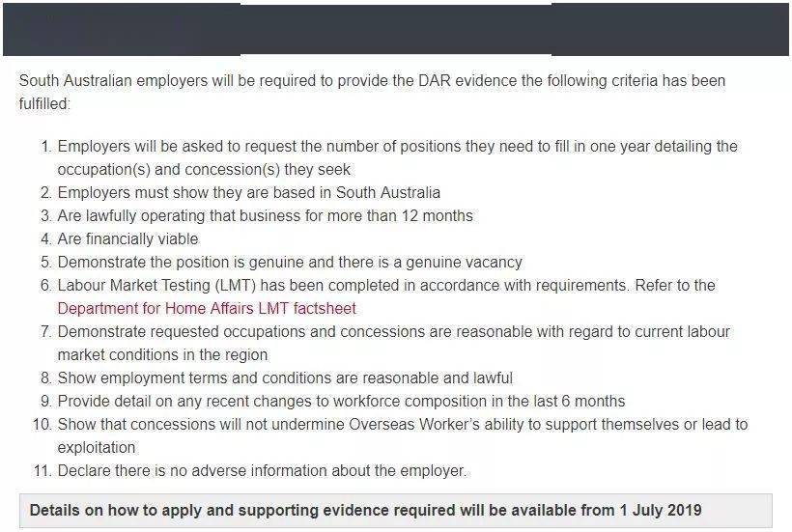Click the bold notice about 1 July 2019

366,511
